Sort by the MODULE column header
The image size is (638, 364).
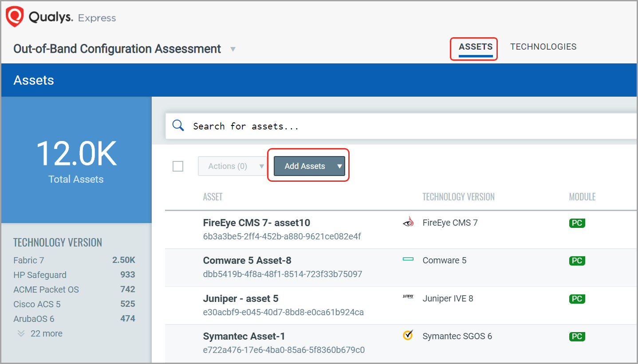coord(582,197)
